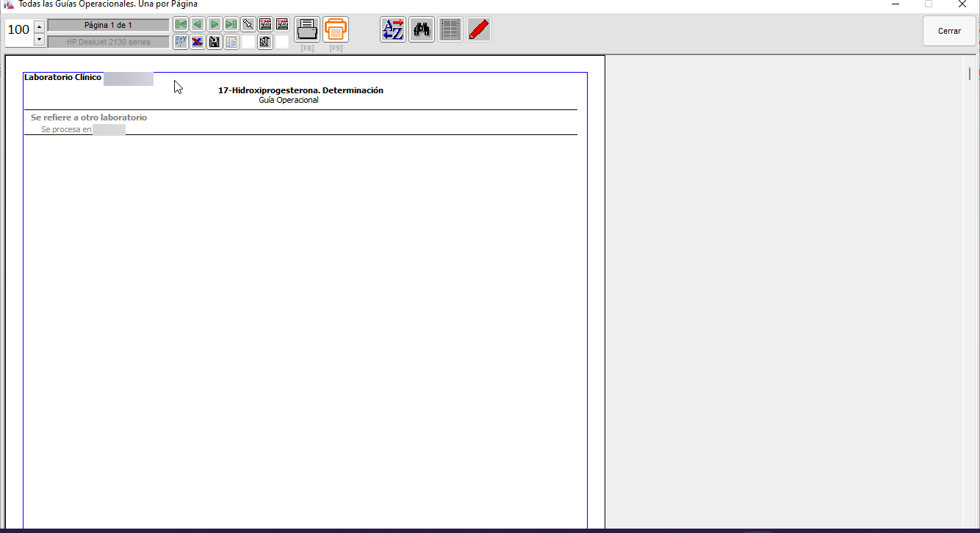Click the orange printer icon [F9]

[x=336, y=30]
